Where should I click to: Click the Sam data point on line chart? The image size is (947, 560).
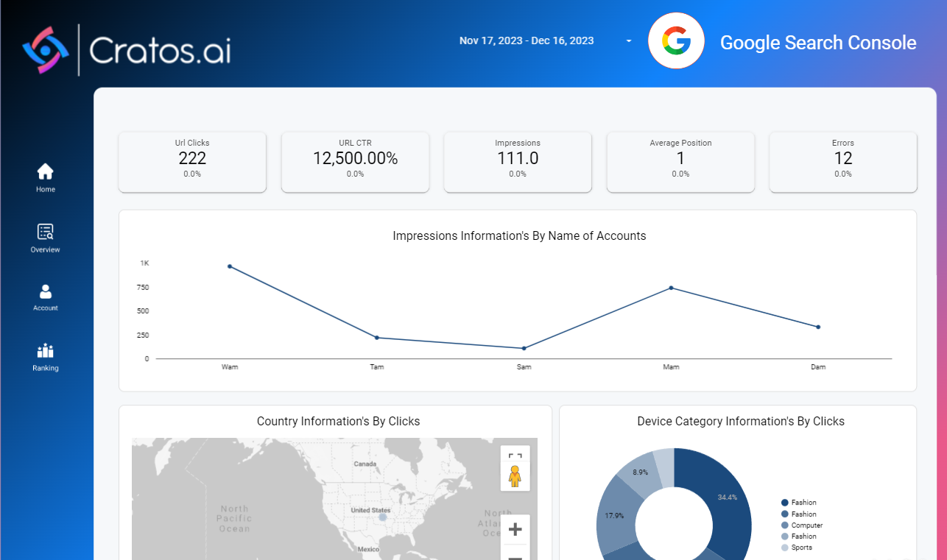[x=524, y=348]
